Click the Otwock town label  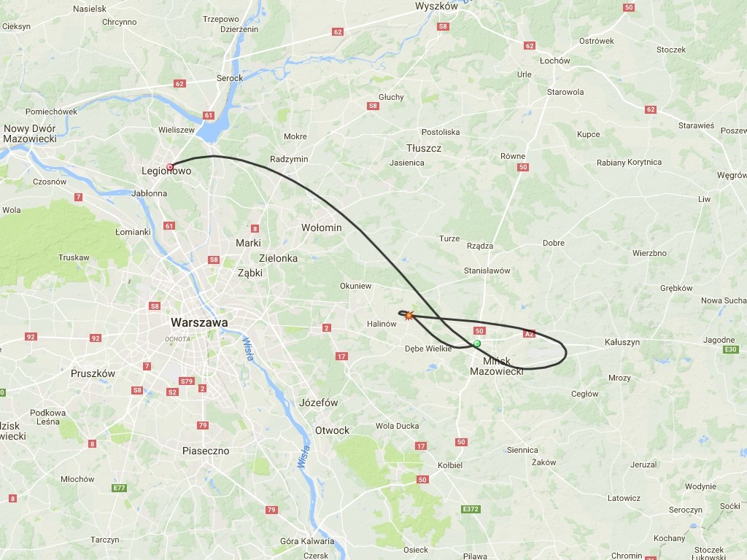click(332, 430)
